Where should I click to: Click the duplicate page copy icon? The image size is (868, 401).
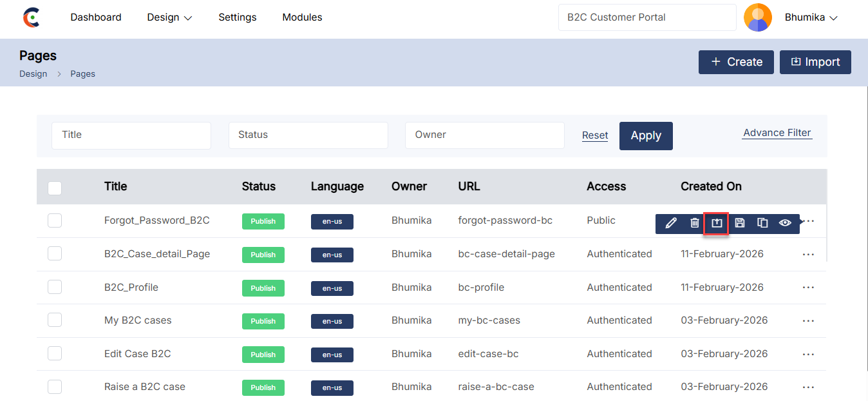[x=762, y=223]
